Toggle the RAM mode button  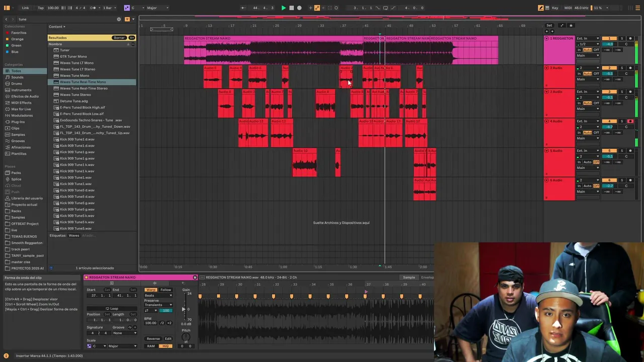point(151,346)
